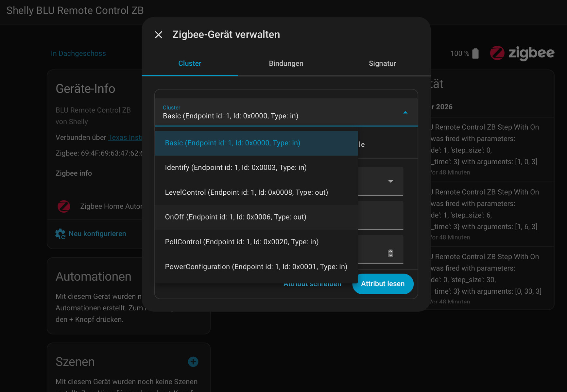567x392 pixels.
Task: Pick the PollControl cluster entry
Action: (x=241, y=242)
